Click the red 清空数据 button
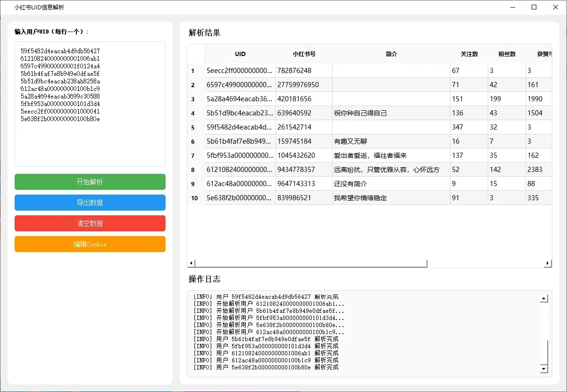This screenshot has height=392, width=567. [90, 223]
